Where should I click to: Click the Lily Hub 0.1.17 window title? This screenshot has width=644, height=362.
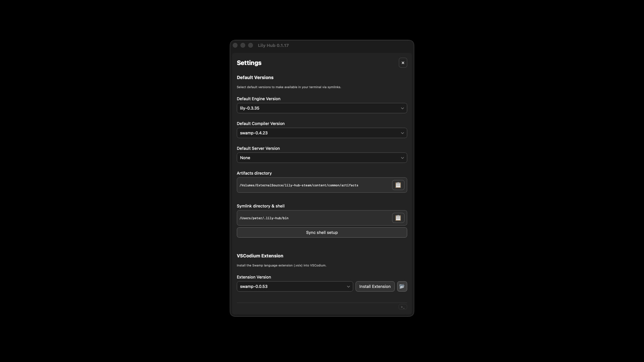[273, 46]
